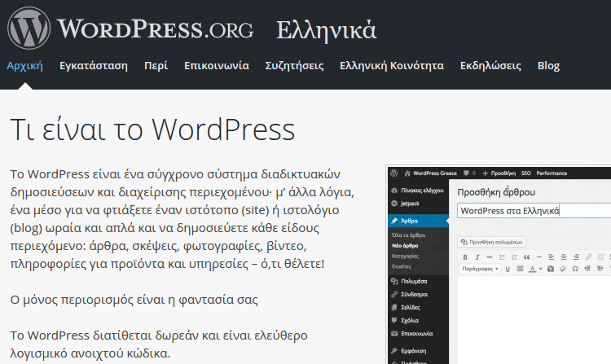Open Ετικέτες submenu item
The width and height of the screenshot is (611, 364).
point(402,266)
